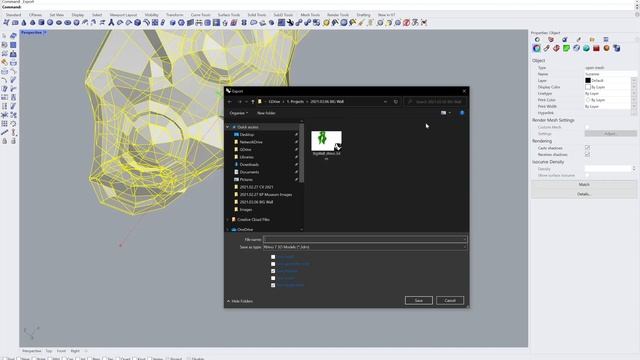Click the Print Color circle swatch
Image resolution: width=640 pixels, height=360 pixels.
[x=588, y=100]
